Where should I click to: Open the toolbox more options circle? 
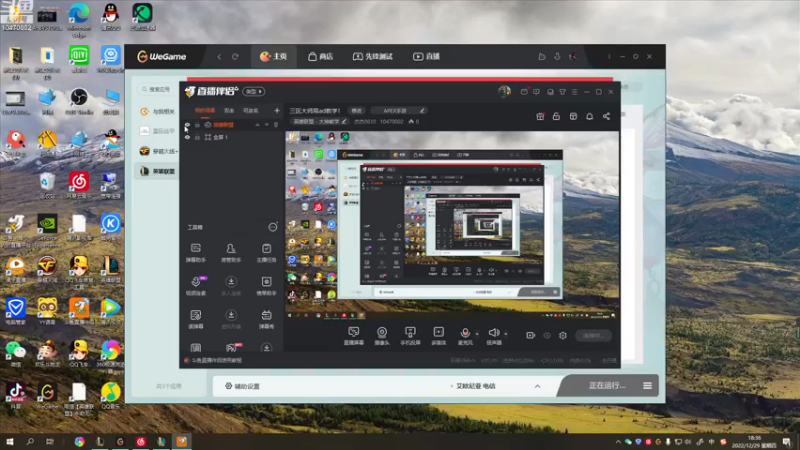click(x=273, y=227)
